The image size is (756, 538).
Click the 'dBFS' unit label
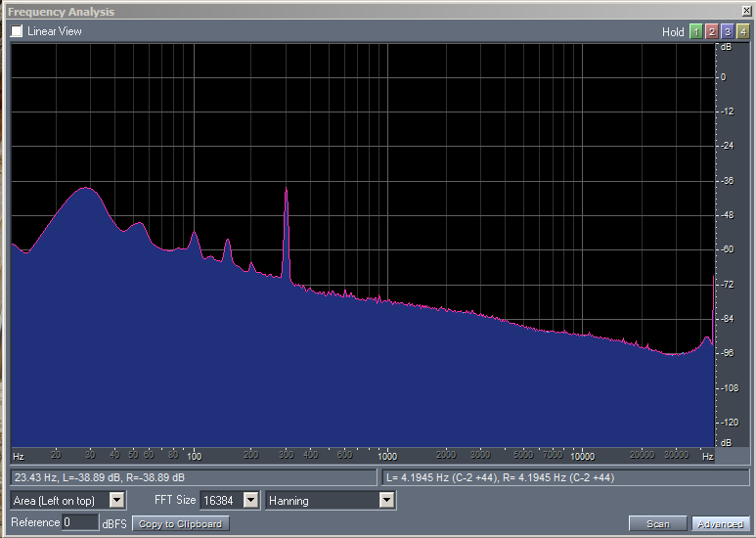click(x=114, y=523)
